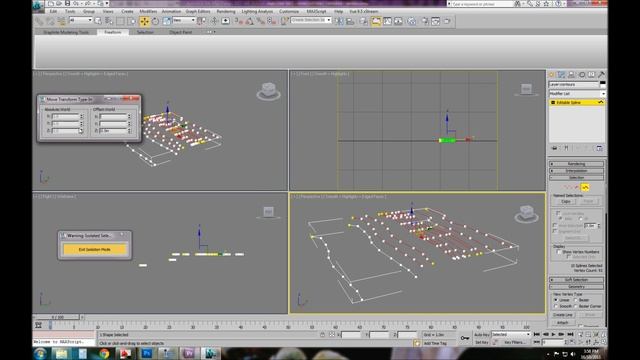This screenshot has width=640, height=360.
Task: Open the Modifier List dropdown
Action: click(x=577, y=93)
